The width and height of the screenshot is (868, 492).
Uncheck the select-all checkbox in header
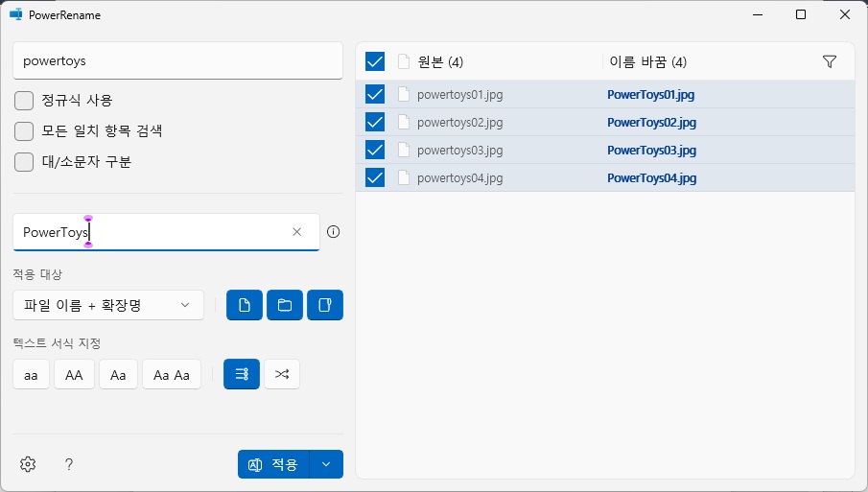click(x=375, y=61)
